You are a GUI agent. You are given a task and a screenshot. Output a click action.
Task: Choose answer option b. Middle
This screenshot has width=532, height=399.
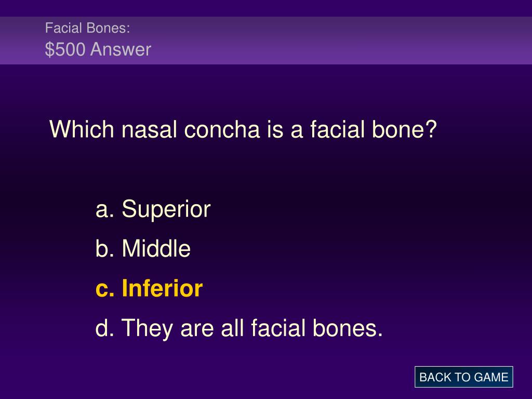pyautogui.click(x=143, y=248)
